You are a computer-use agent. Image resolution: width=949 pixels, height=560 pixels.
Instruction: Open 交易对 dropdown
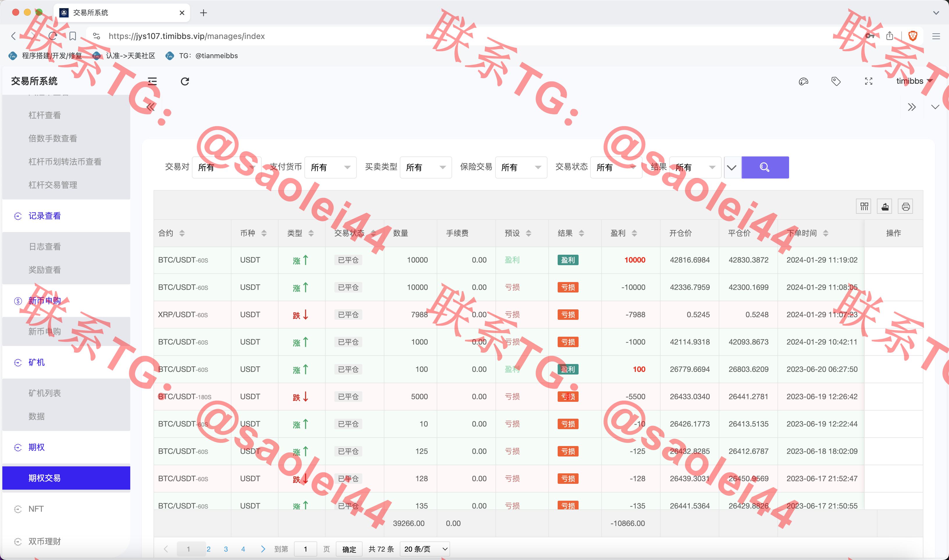point(226,167)
